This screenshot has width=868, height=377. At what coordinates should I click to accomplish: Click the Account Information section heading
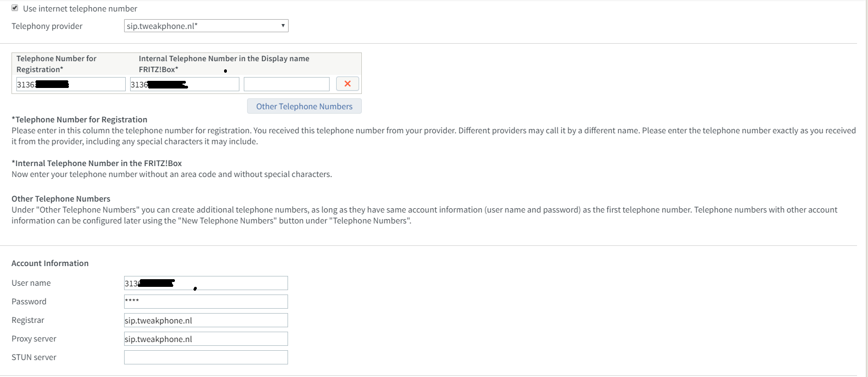tap(50, 263)
